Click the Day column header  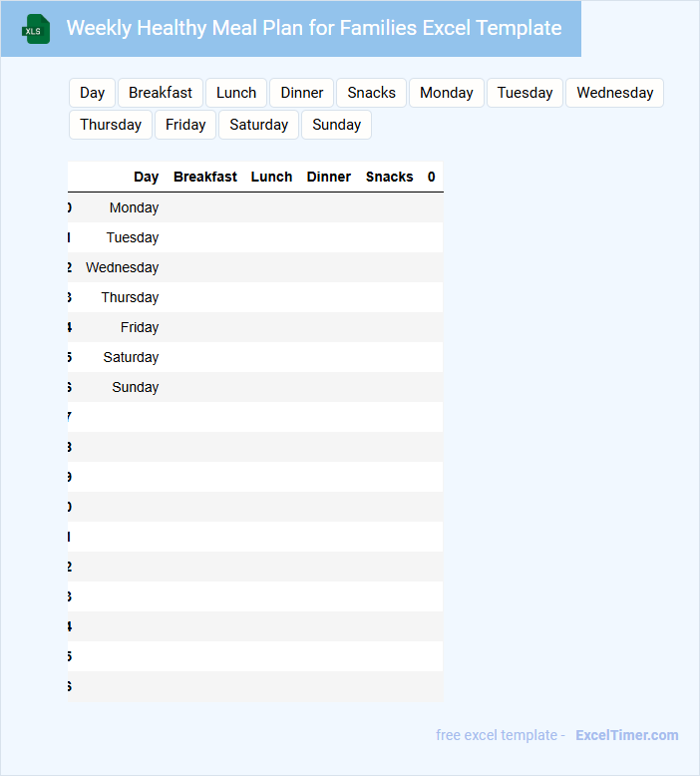(146, 177)
